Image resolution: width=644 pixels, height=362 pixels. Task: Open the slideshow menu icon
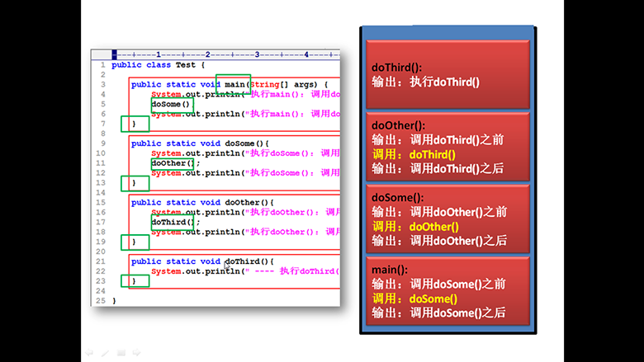point(121,353)
